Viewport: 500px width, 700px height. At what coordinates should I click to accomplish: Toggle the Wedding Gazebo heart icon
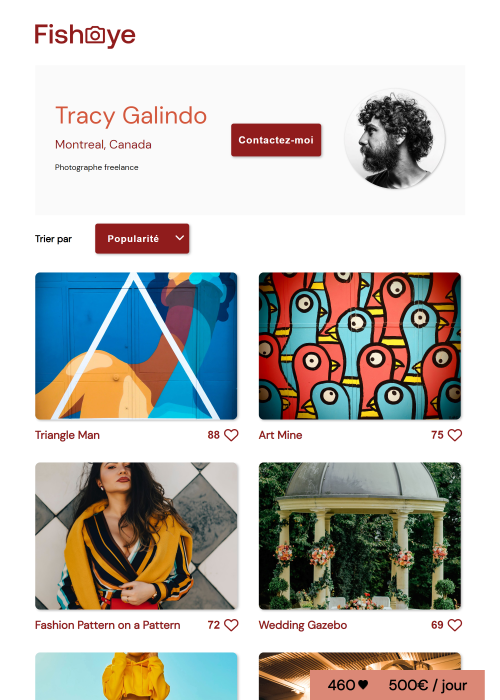click(x=454, y=625)
